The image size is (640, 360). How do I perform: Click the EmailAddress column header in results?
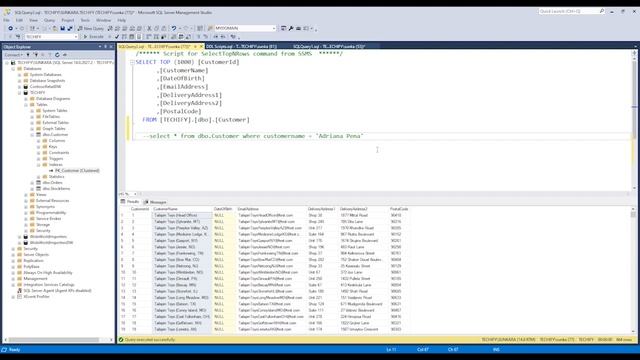tap(271, 209)
